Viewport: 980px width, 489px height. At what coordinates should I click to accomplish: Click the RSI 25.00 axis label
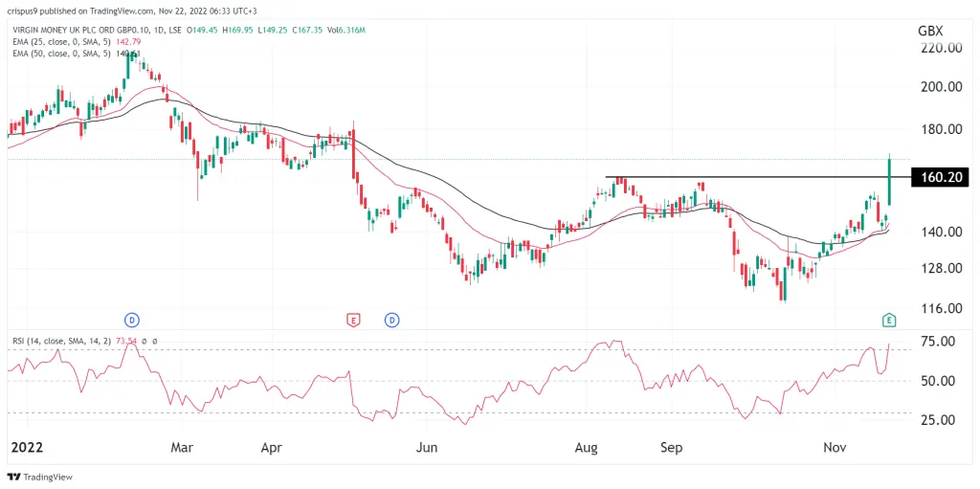tap(937, 419)
